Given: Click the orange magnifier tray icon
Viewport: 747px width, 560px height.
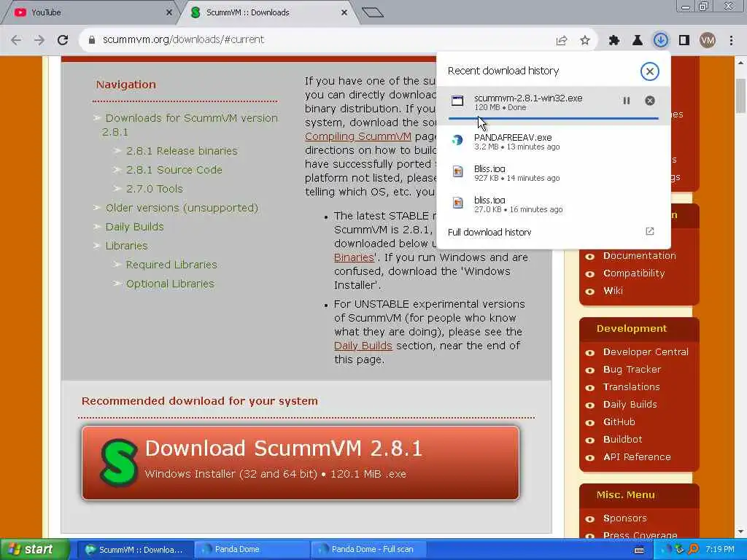Looking at the screenshot, I should 694,550.
